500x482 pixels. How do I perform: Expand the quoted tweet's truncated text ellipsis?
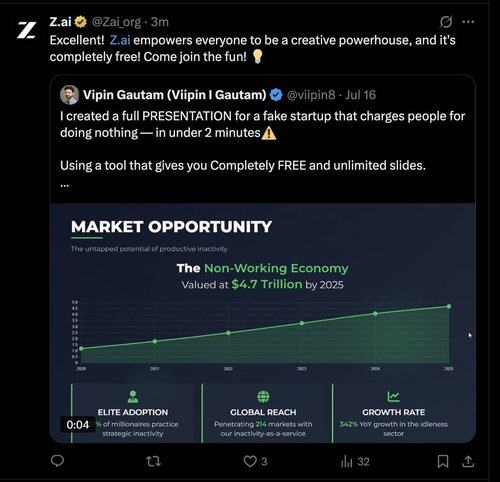(x=65, y=185)
